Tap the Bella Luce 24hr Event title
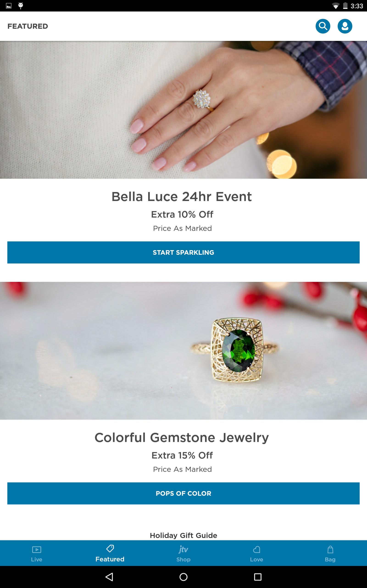Screen dimensions: 367x588 point(182,196)
